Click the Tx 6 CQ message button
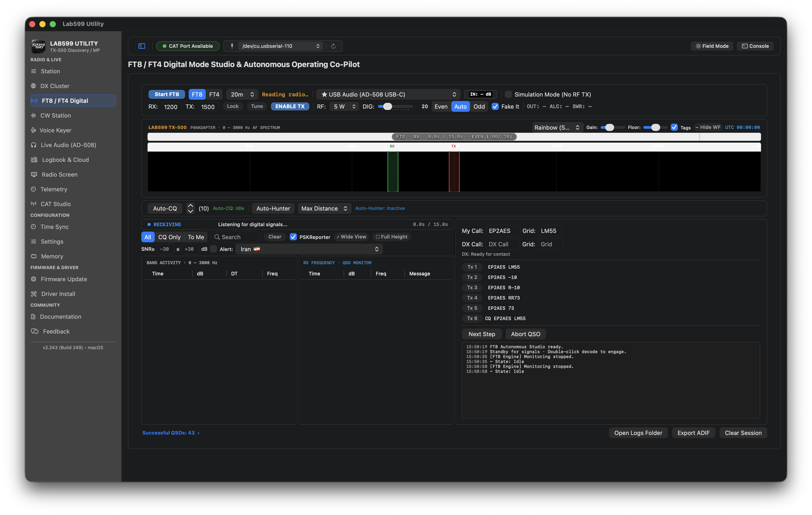 [x=472, y=319]
